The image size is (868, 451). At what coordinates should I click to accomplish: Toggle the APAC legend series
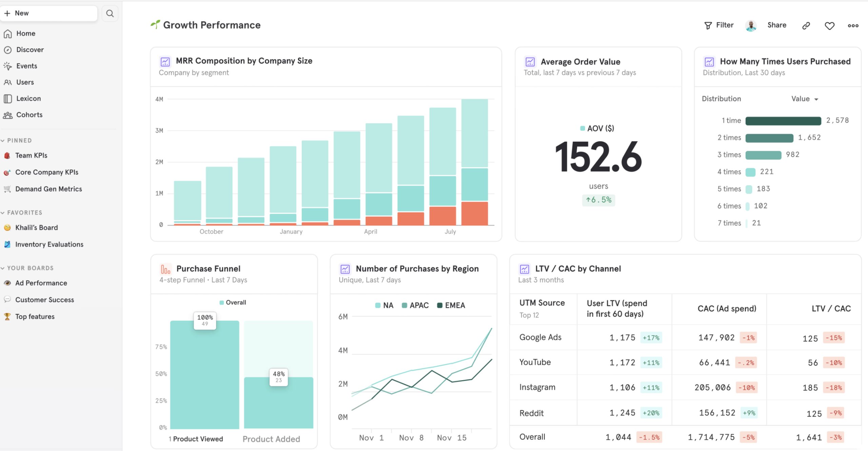tap(415, 305)
